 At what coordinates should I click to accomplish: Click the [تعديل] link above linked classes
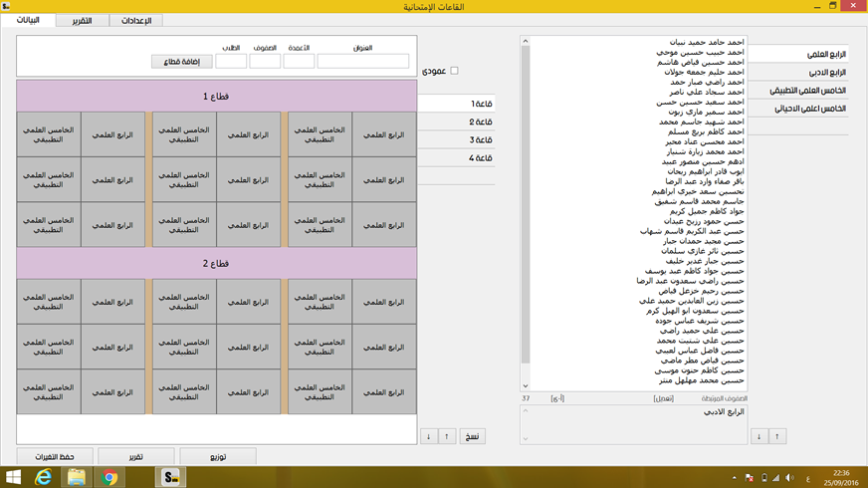click(663, 398)
